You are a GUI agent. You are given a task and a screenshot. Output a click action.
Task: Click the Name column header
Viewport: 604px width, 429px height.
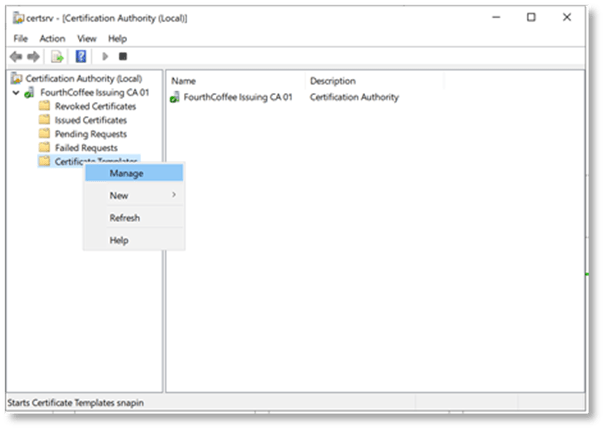pos(184,80)
